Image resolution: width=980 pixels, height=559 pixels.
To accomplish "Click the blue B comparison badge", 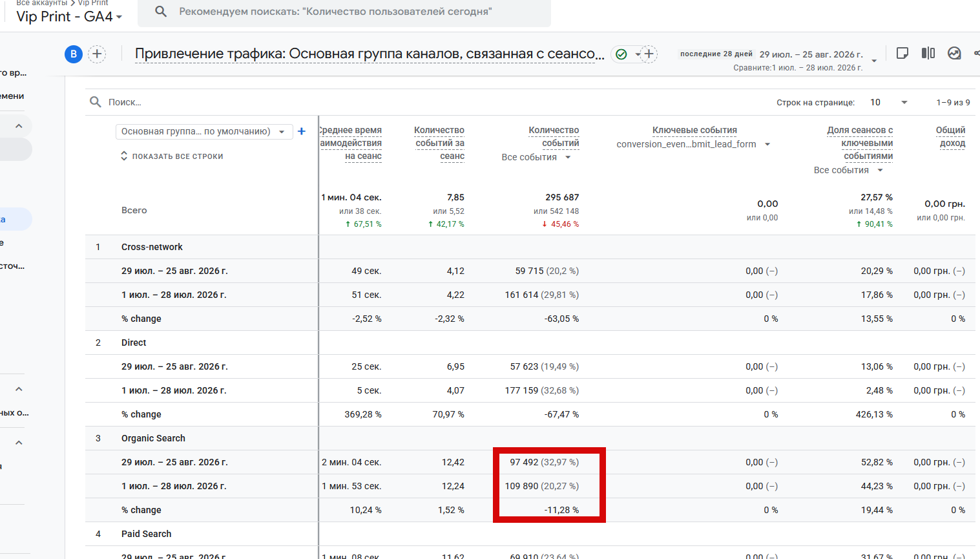I will click(x=74, y=54).
